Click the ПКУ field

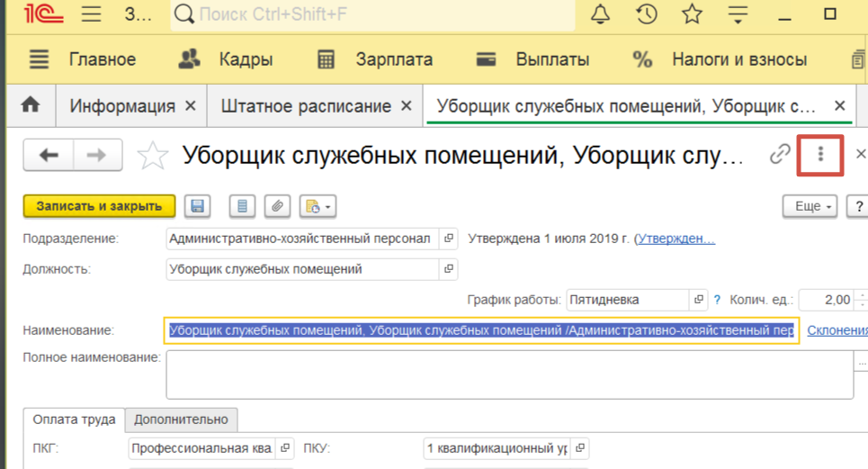pyautogui.click(x=497, y=448)
